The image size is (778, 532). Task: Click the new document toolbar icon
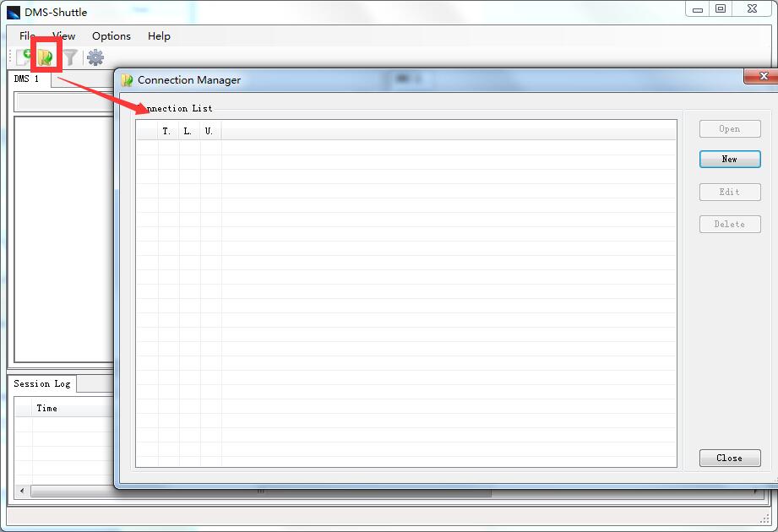point(24,57)
